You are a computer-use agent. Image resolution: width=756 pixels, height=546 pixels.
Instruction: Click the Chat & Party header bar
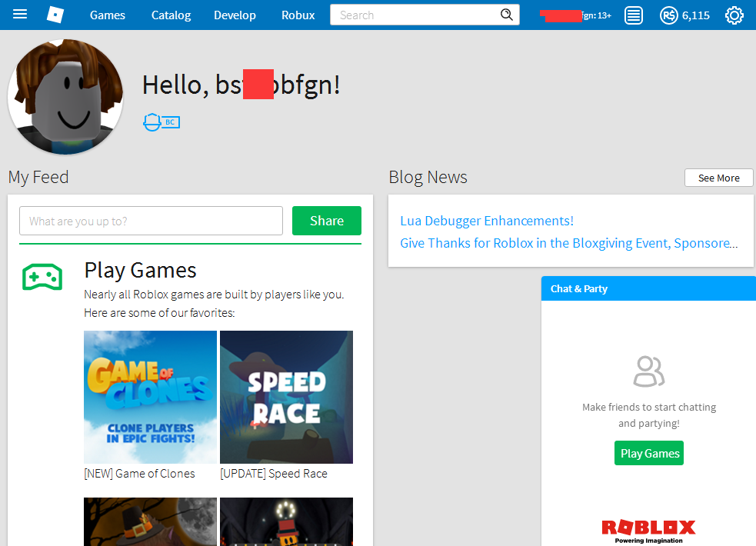[x=648, y=288]
